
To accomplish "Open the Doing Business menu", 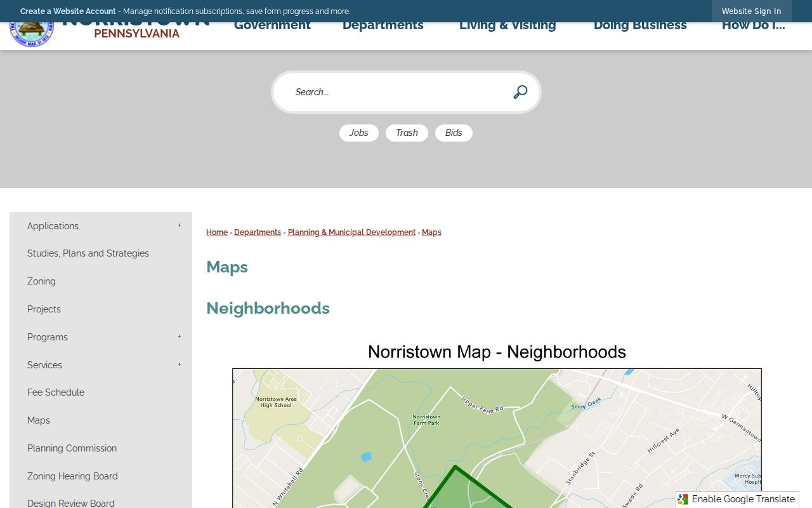I will click(640, 25).
